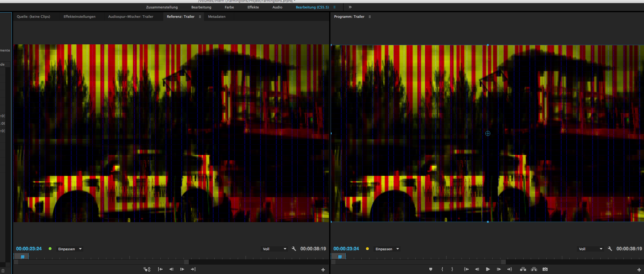Viewport: 644px width, 274px height.
Task: Go to previous edit point in Reference monitor
Action: 160,269
